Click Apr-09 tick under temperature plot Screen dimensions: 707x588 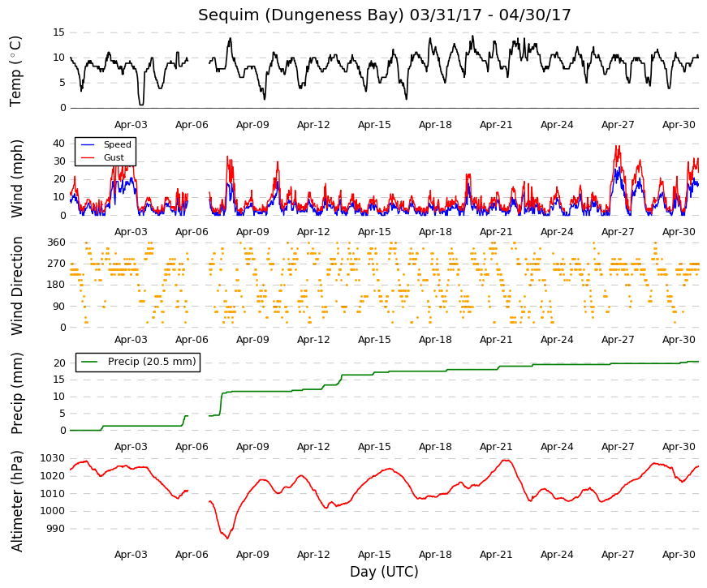252,125
